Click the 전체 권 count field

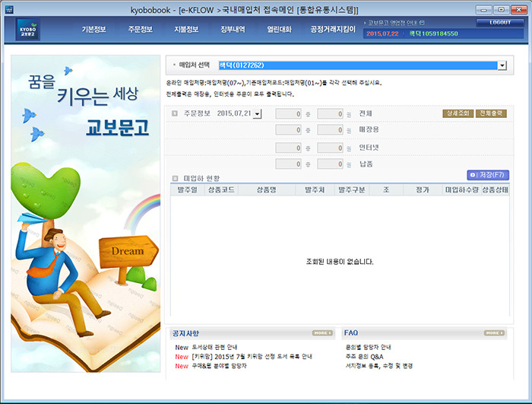pyautogui.click(x=330, y=114)
